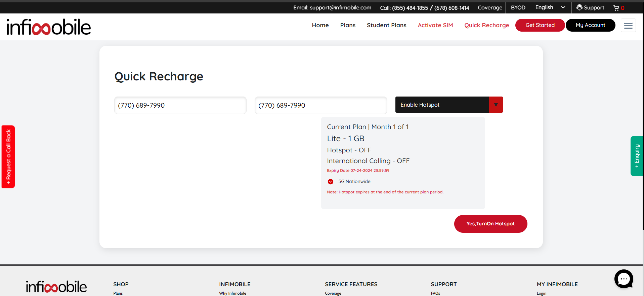Click the first phone number input field

coord(180,105)
